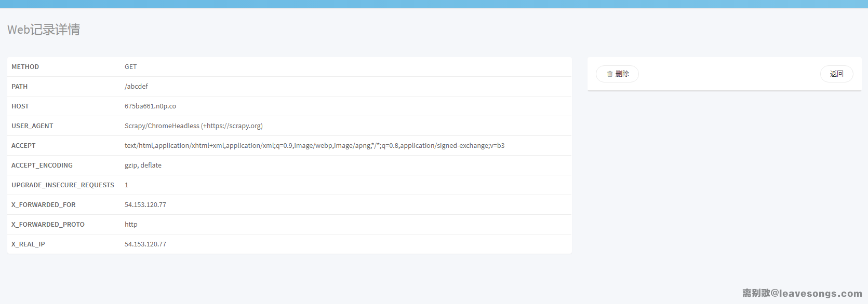Click the ACCEPT row label
Image resolution: width=868 pixels, height=304 pixels.
23,146
